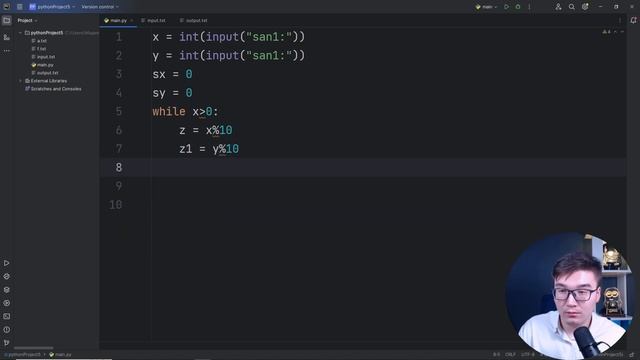This screenshot has width=640, height=360.
Task: Start debugging with the bug icon
Action: (518, 7)
